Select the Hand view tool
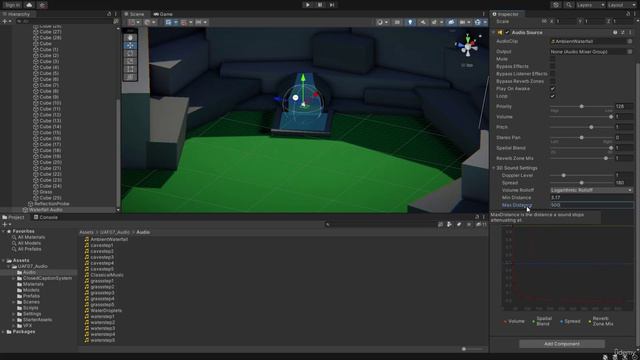640x360 pixels. (x=130, y=38)
